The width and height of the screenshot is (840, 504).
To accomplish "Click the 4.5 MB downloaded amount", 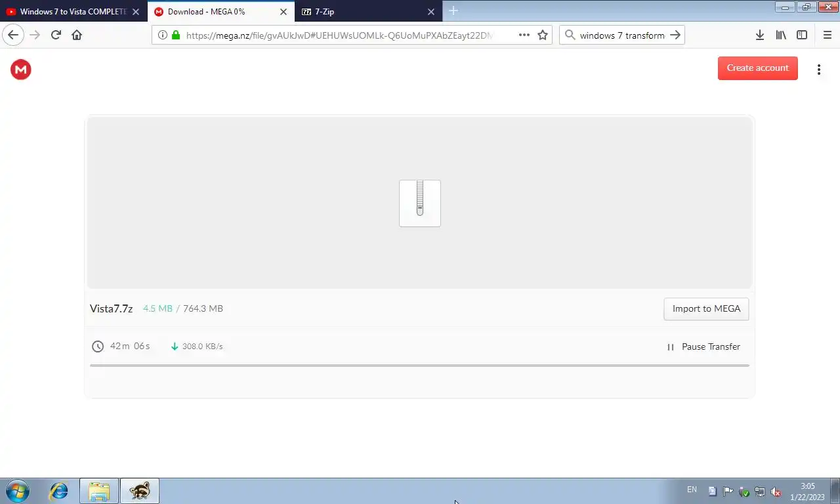I will tap(157, 308).
